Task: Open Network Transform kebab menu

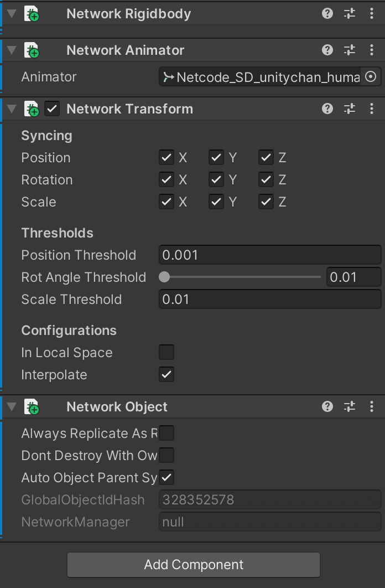Action: coord(371,109)
